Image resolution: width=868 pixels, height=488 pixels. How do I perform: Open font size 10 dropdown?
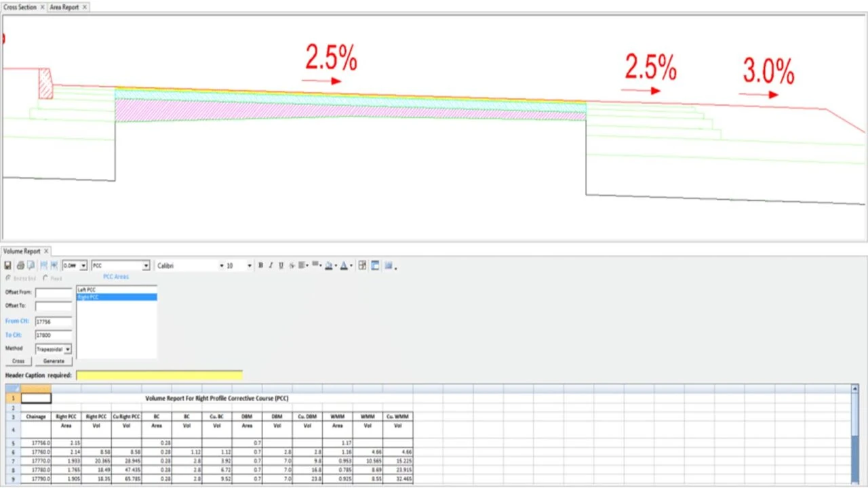click(250, 266)
